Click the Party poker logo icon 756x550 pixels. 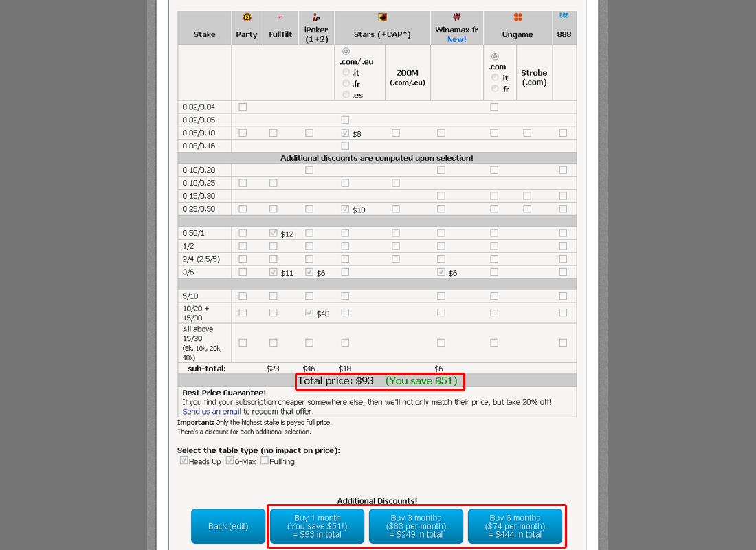247,17
